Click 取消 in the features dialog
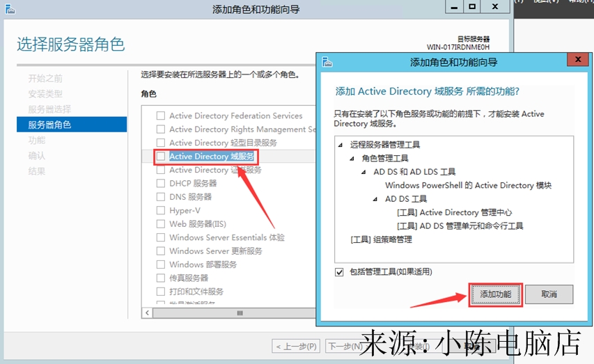594x364 pixels. [x=549, y=294]
